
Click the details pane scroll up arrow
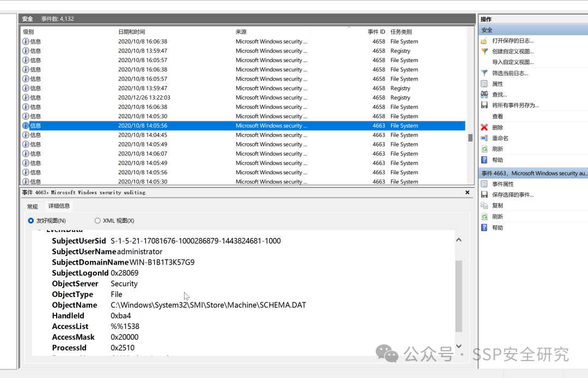click(x=458, y=240)
